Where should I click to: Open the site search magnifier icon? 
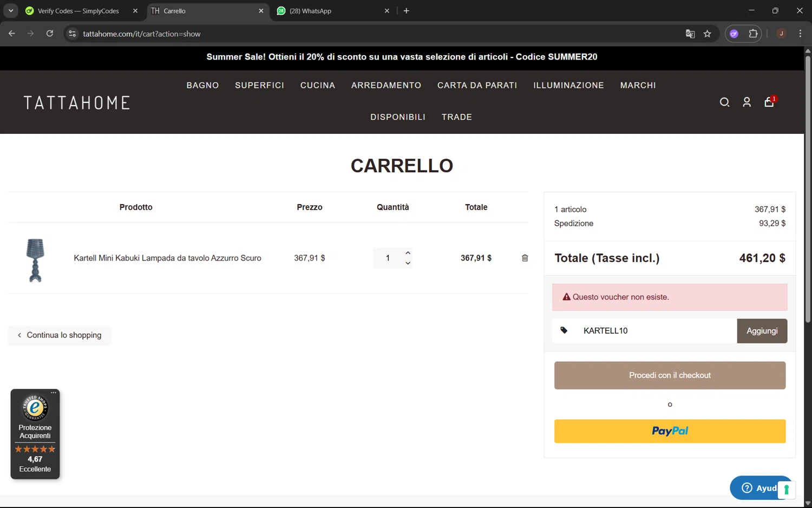pos(724,102)
